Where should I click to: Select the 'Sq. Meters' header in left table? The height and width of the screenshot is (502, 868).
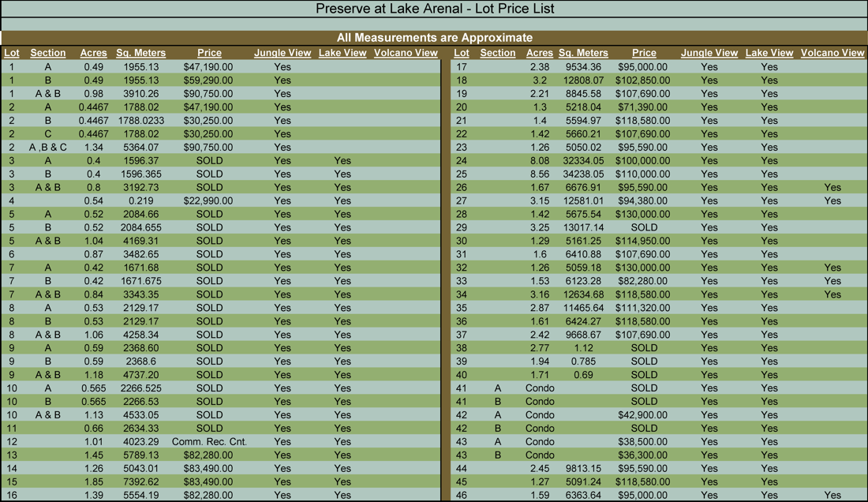tap(140, 53)
